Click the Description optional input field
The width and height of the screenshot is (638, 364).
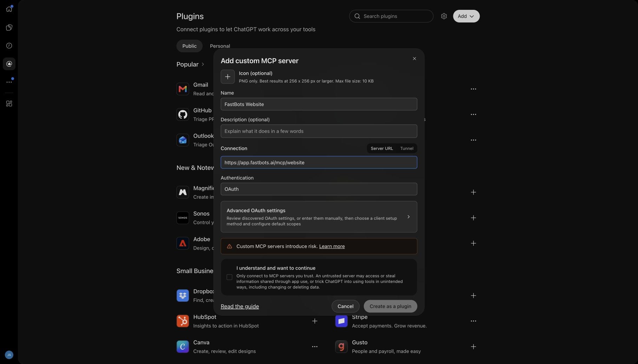coord(319,131)
